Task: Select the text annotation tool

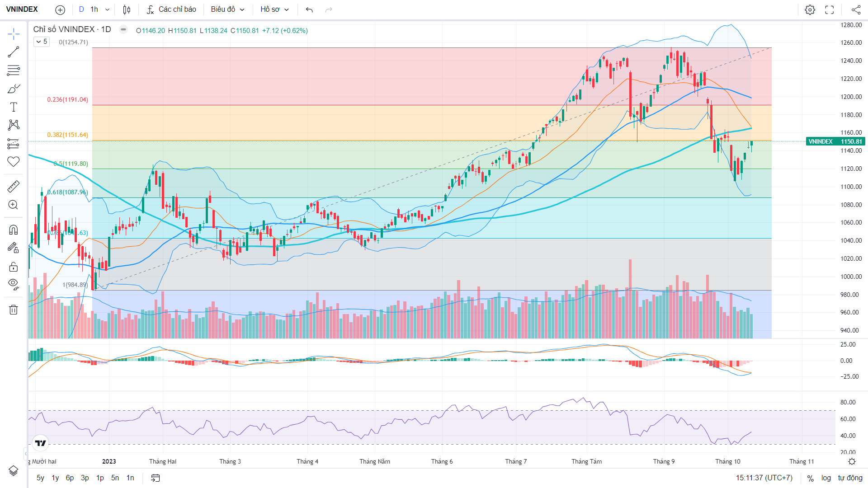Action: [x=14, y=107]
